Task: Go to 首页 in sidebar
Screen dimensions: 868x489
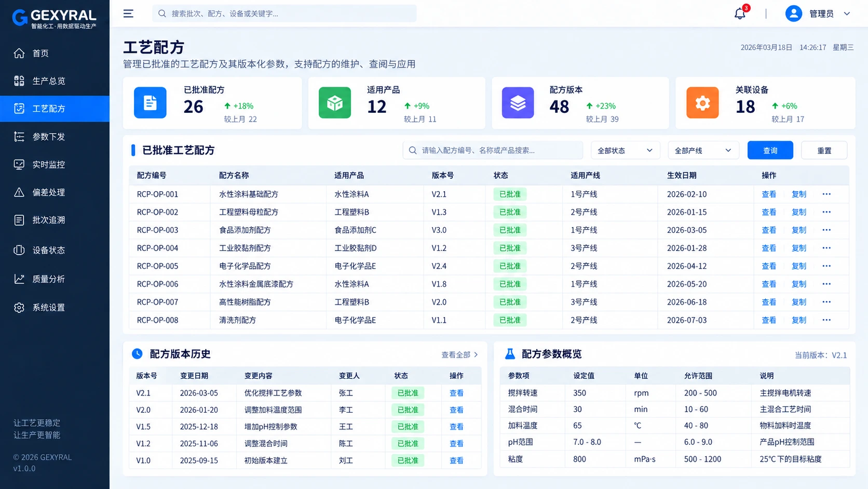Action: (x=55, y=53)
